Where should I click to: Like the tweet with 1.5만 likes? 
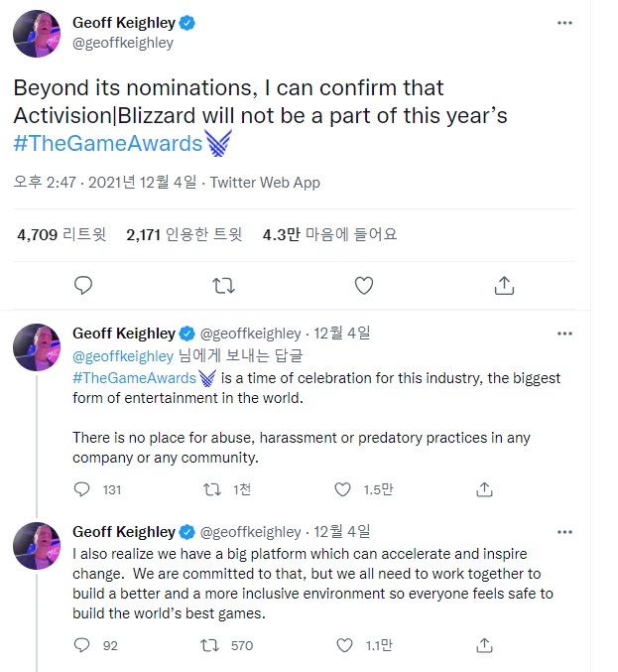[342, 489]
